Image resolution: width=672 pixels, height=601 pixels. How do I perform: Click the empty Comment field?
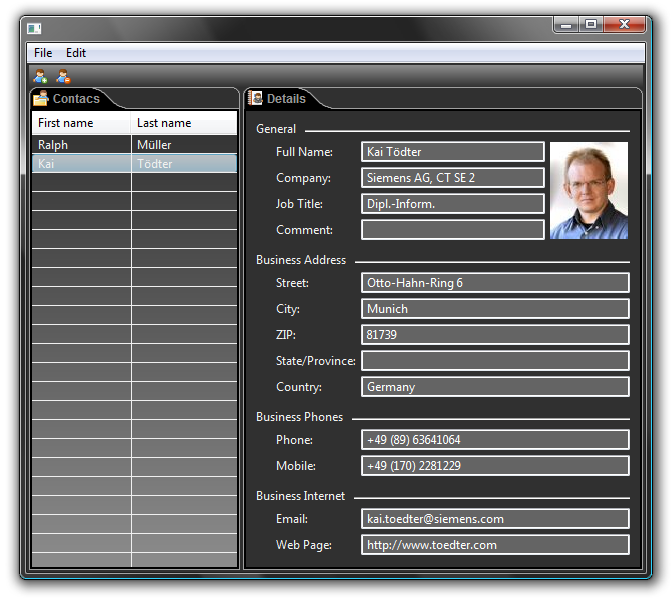coord(453,230)
